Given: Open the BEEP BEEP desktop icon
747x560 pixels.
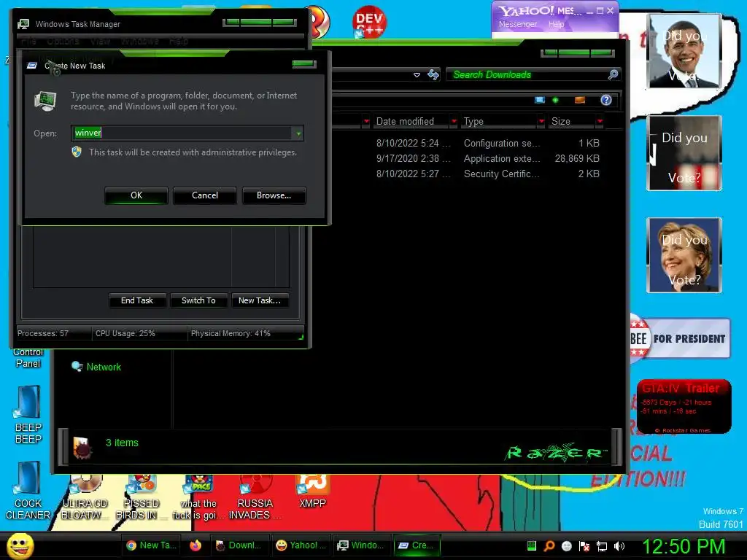Looking at the screenshot, I should click(28, 414).
